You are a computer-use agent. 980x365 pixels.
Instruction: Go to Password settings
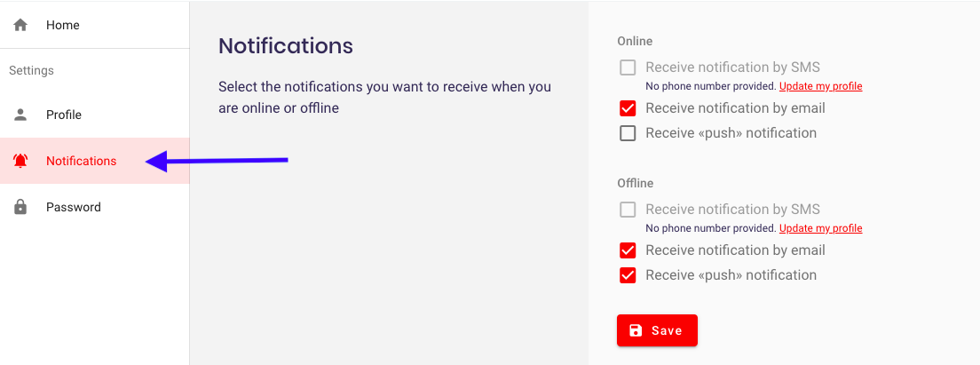click(94, 207)
